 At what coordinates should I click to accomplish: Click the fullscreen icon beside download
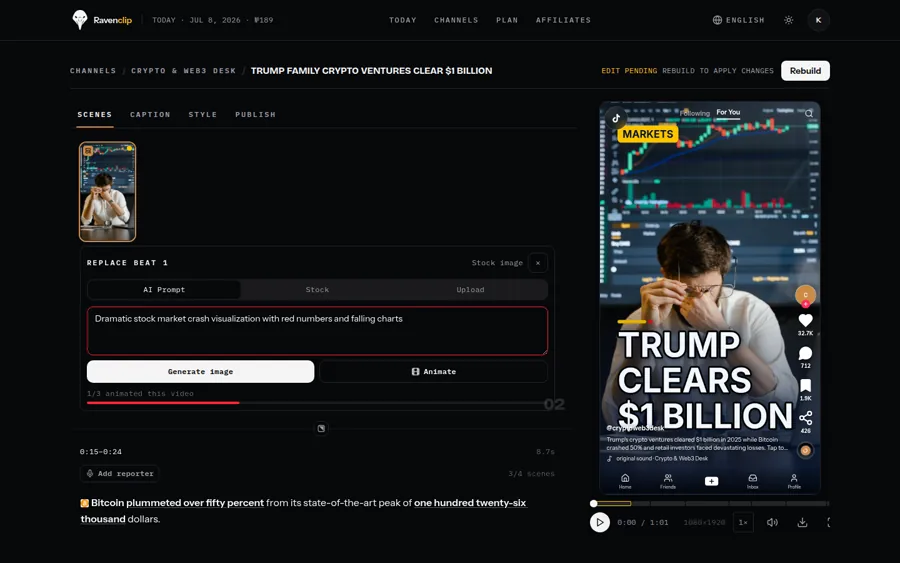tap(828, 522)
